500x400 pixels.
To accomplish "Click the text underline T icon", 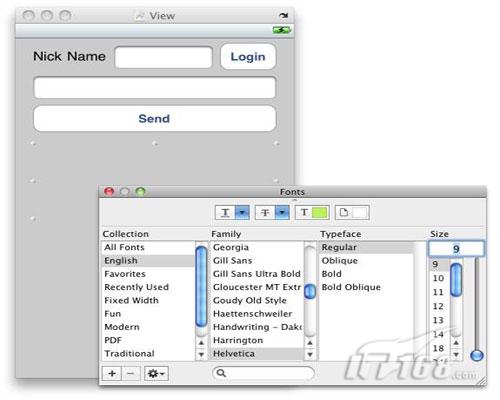I will (x=226, y=212).
